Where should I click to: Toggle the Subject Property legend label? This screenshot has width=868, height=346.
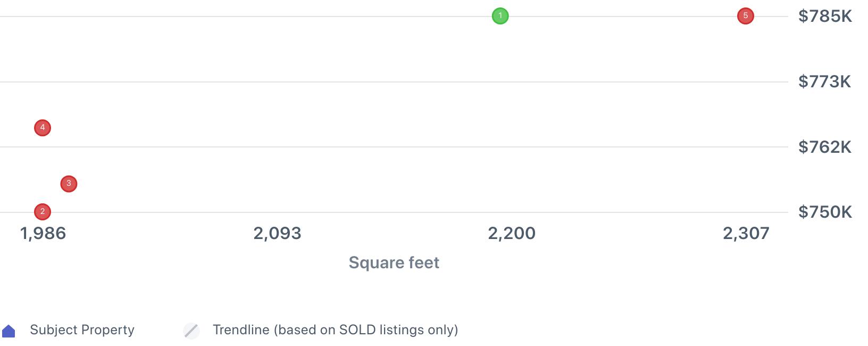tap(82, 330)
